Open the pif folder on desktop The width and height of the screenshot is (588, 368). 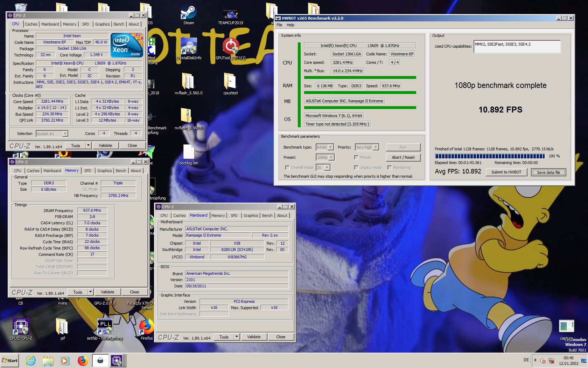point(62,328)
